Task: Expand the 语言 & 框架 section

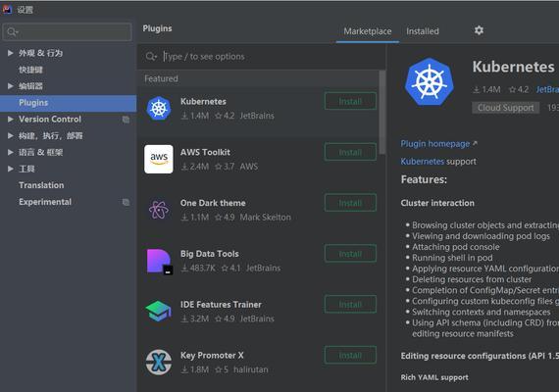Action: (11, 152)
